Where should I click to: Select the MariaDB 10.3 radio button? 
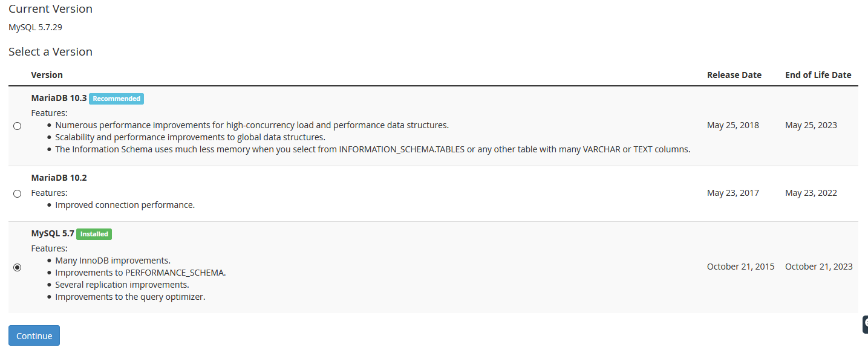[17, 126]
